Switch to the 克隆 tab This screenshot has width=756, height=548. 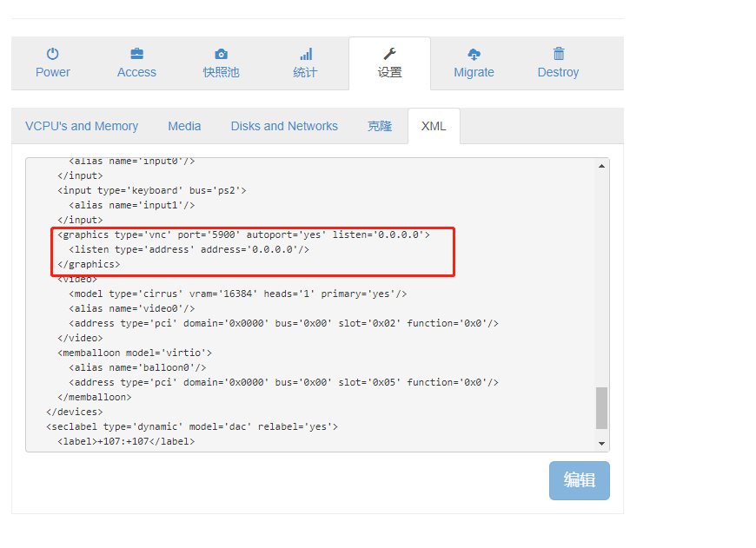[380, 126]
